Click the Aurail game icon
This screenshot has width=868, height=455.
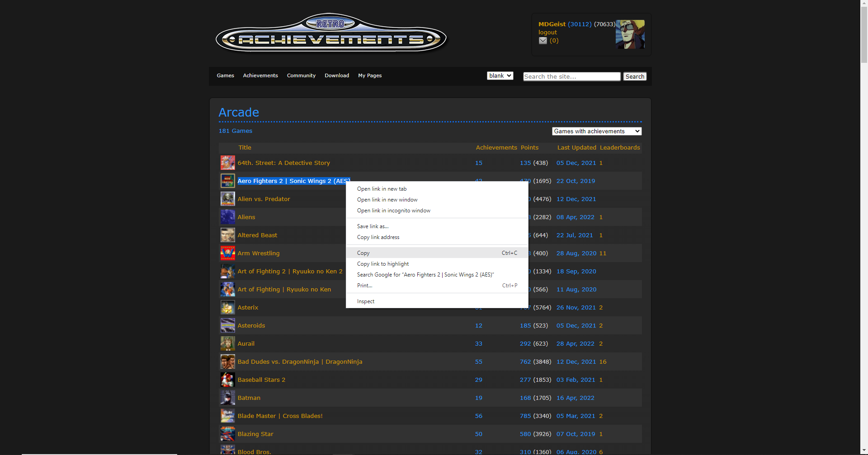tap(227, 343)
